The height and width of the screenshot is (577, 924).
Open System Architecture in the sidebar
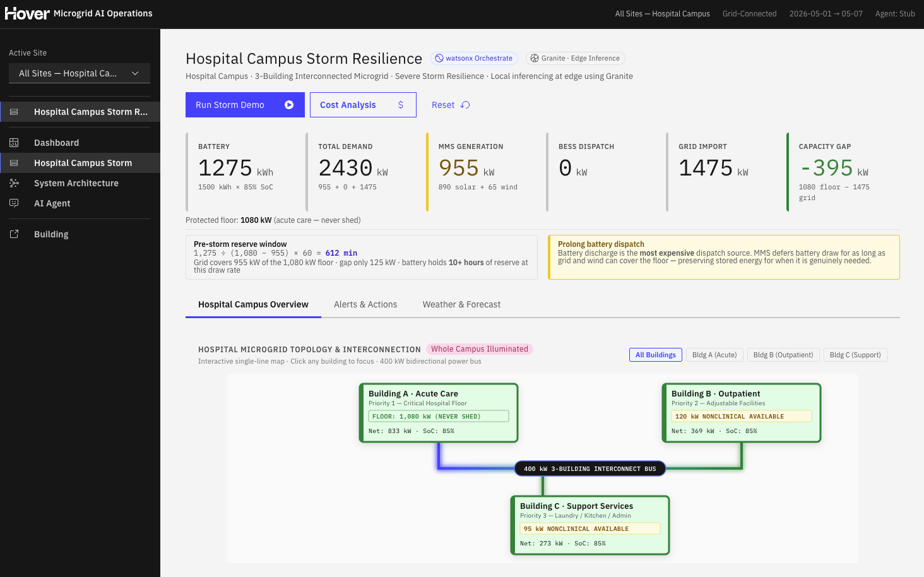80,183
